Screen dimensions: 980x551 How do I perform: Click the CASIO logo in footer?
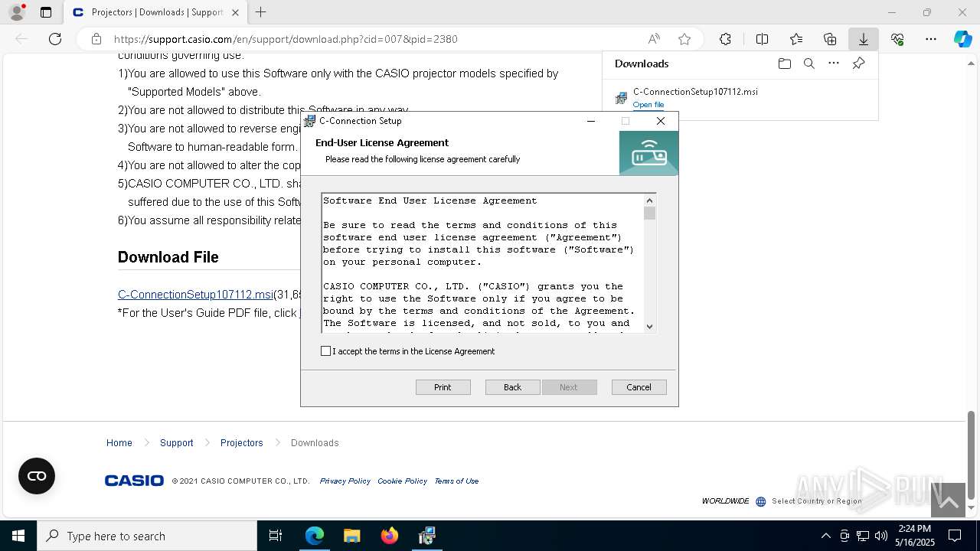(x=134, y=481)
